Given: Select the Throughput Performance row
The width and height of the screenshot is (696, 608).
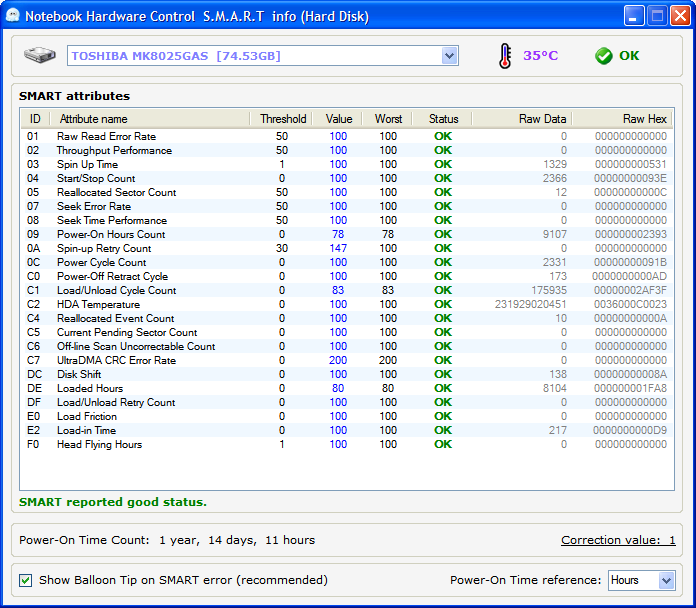Looking at the screenshot, I should pos(347,150).
